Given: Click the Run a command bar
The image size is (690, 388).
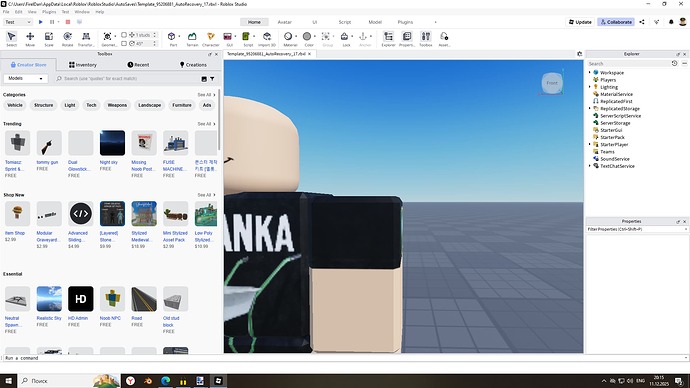Looking at the screenshot, I should (344, 358).
